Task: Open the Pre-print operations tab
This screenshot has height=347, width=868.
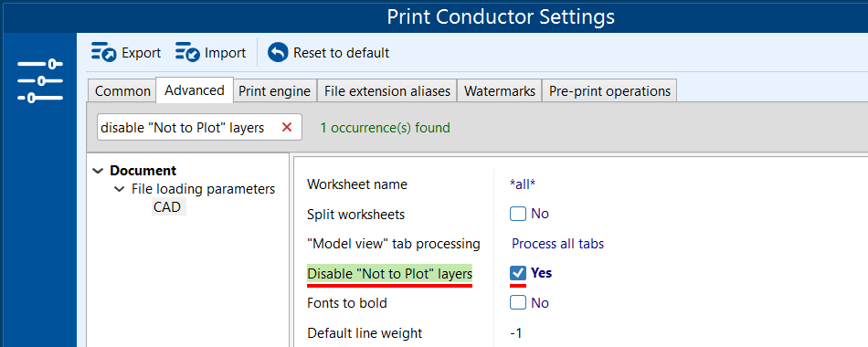Action: (x=609, y=91)
